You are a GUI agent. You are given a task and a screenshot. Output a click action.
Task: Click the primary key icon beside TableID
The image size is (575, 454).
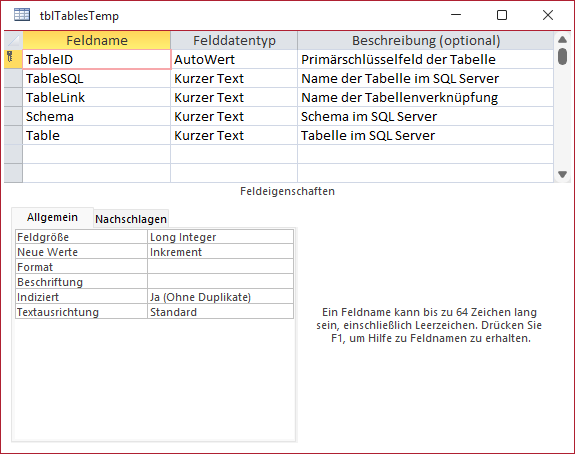click(10, 56)
